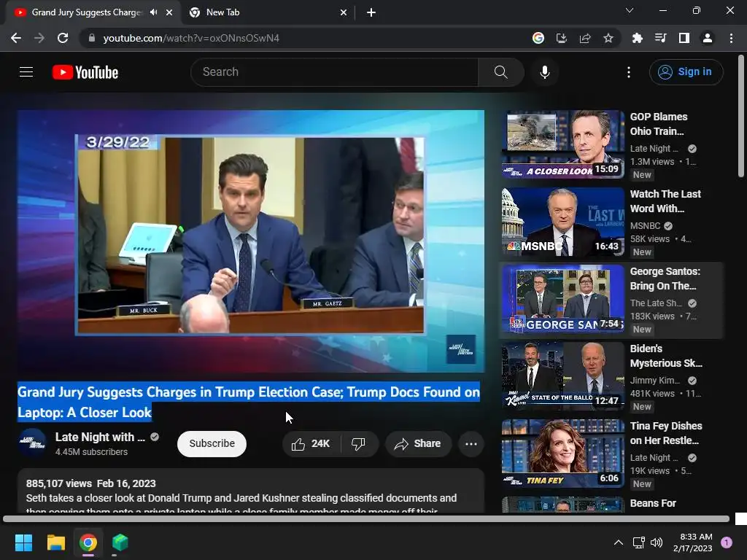Bookmark this page with star
This screenshot has height=560, width=747.
tap(608, 38)
